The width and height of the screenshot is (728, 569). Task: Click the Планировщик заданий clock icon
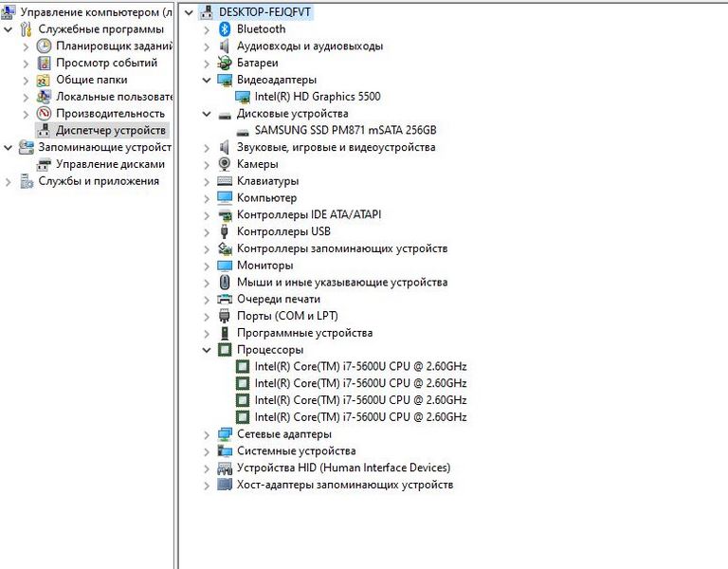[44, 46]
